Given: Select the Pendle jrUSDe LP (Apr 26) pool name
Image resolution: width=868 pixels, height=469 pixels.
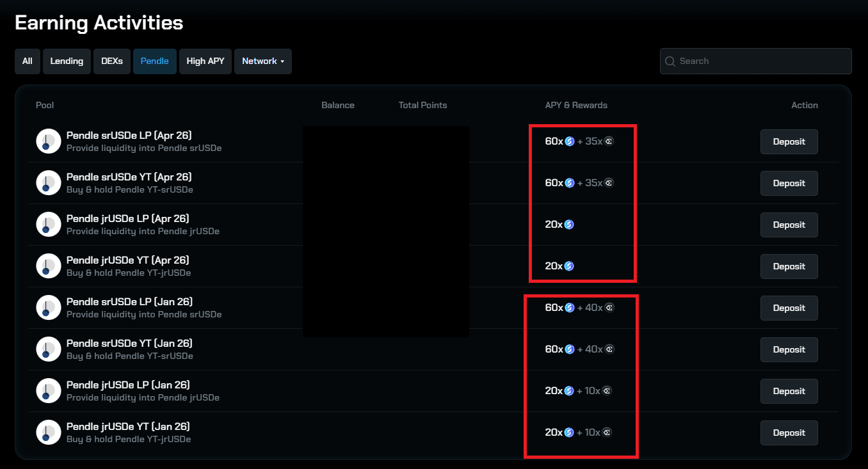Looking at the screenshot, I should tap(128, 219).
